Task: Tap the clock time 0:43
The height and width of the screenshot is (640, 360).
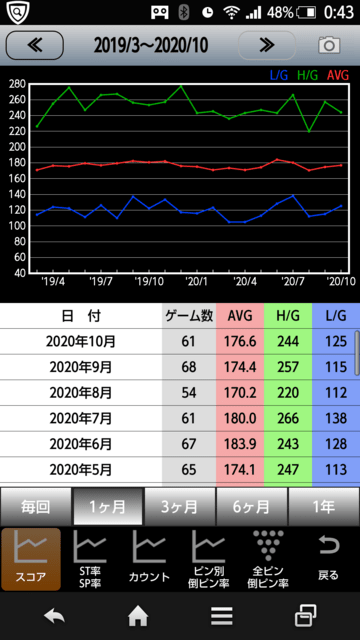Action: pyautogui.click(x=338, y=13)
